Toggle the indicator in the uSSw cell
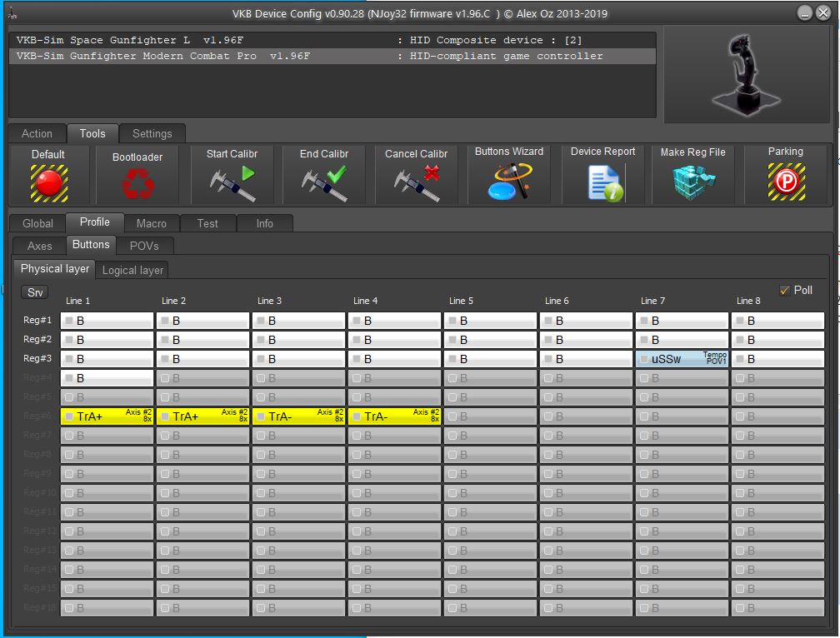The height and width of the screenshot is (638, 840). coord(644,359)
